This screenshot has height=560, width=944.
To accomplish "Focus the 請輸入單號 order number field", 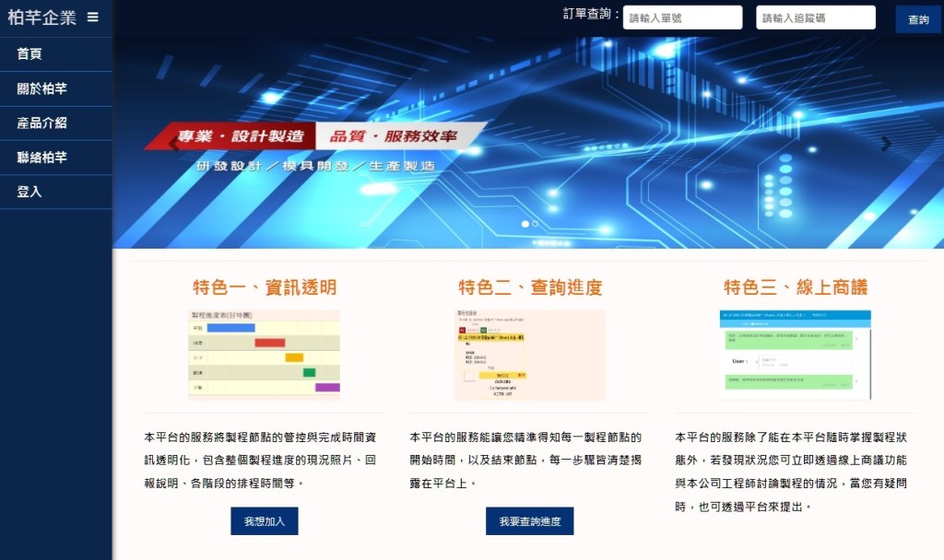I will 682,17.
